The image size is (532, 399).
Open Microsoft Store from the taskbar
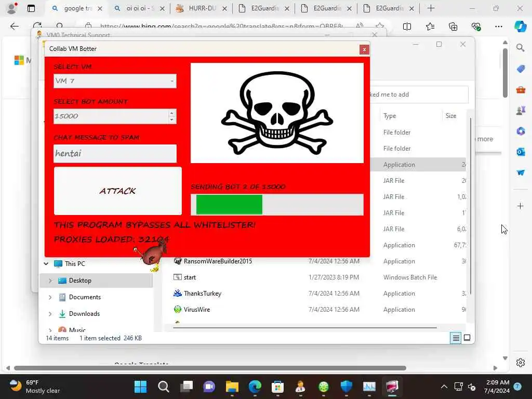[277, 387]
